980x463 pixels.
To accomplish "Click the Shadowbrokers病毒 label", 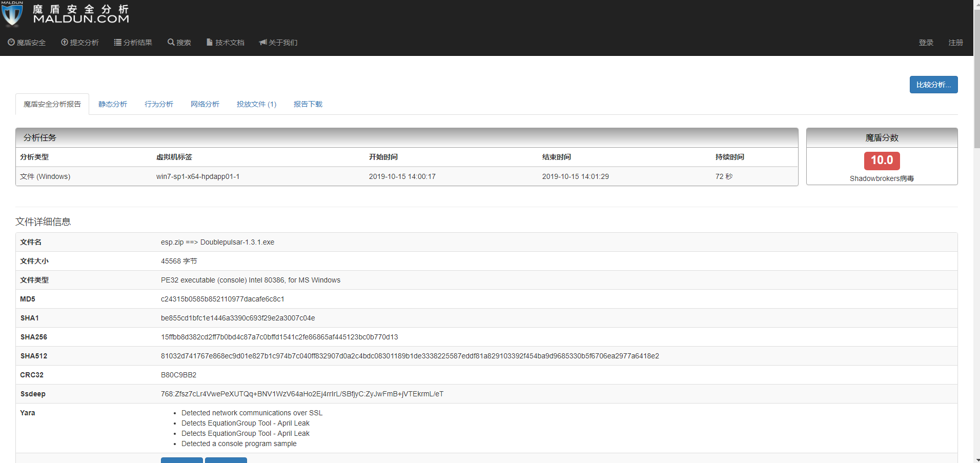I will click(x=882, y=178).
